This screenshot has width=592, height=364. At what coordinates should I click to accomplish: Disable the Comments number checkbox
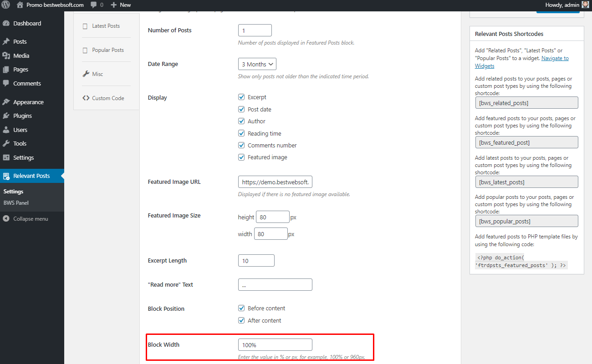pos(241,145)
